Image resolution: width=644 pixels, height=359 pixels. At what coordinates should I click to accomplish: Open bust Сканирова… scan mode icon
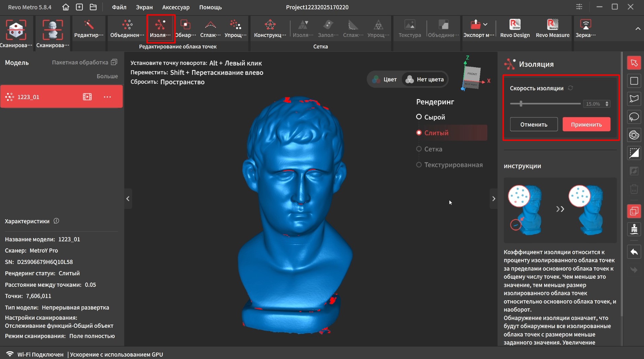(x=53, y=33)
